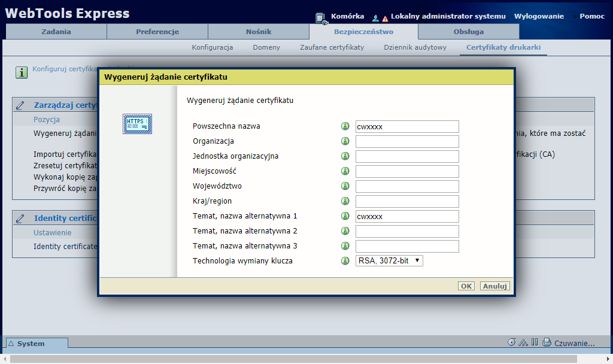Viewport: 613px width, 364px height.
Task: Open the Technologia wymiany klucza dropdown
Action: click(389, 260)
